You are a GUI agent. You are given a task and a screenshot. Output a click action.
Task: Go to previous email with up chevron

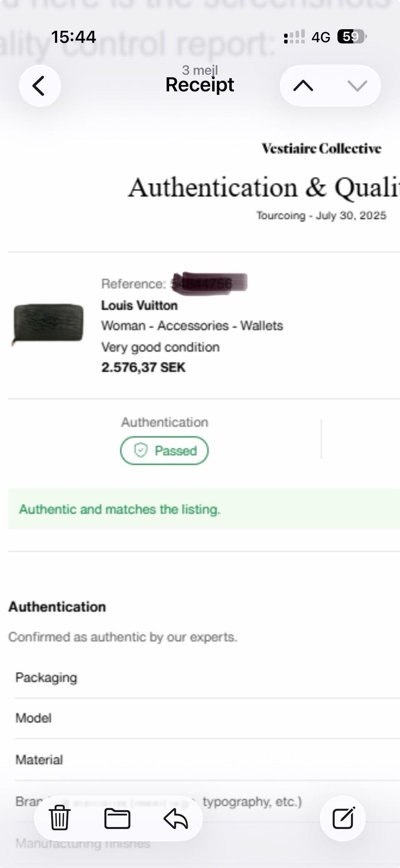pyautogui.click(x=303, y=86)
